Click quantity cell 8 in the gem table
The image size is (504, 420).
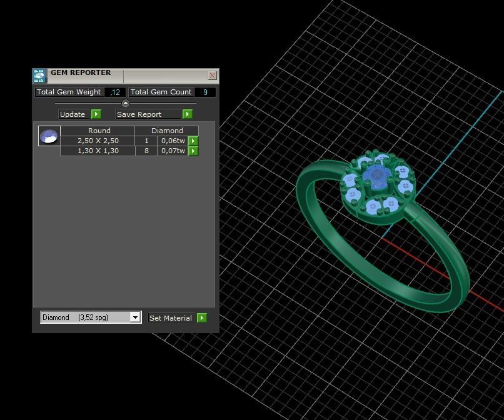tap(146, 151)
